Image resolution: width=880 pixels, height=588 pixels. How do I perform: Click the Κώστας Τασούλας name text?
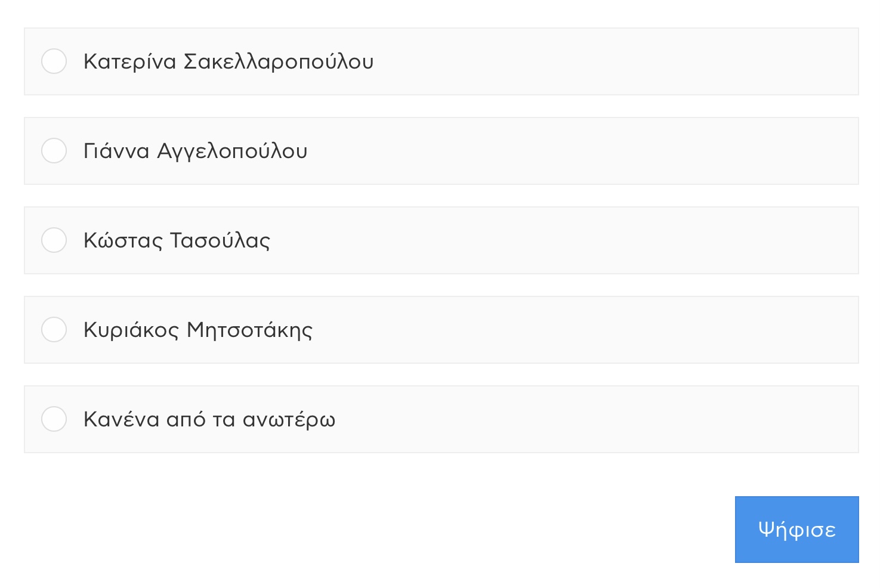click(x=177, y=240)
